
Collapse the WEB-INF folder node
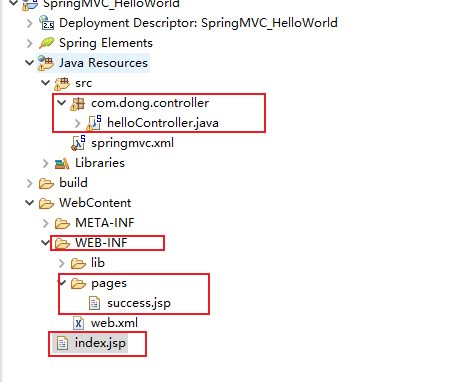[46, 242]
